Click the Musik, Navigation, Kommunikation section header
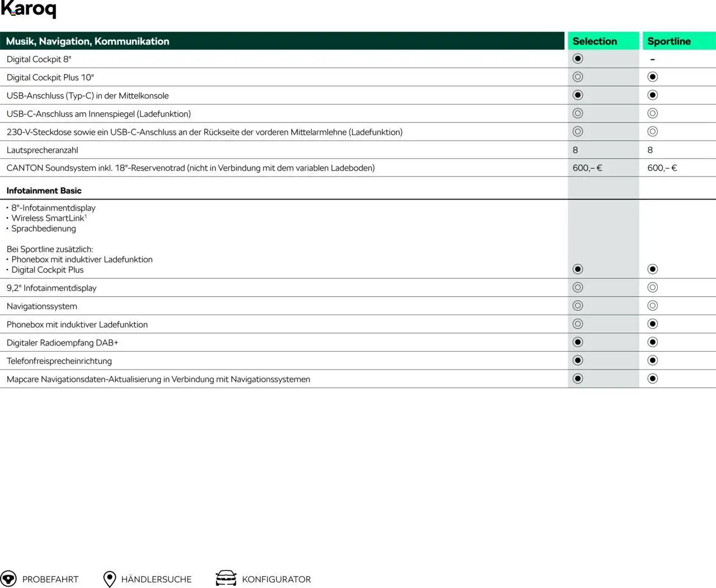The image size is (716, 588). pos(88,41)
